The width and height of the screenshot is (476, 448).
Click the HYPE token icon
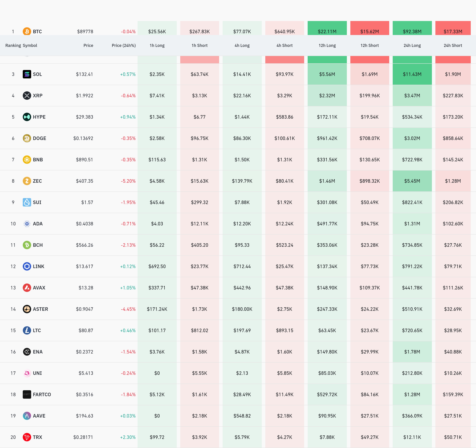pyautogui.click(x=27, y=117)
